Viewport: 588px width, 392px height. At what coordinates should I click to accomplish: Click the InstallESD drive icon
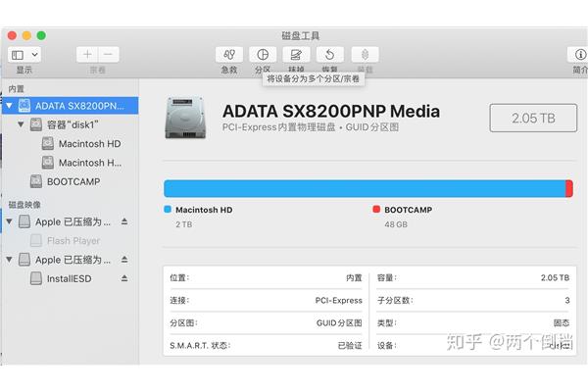(x=36, y=278)
